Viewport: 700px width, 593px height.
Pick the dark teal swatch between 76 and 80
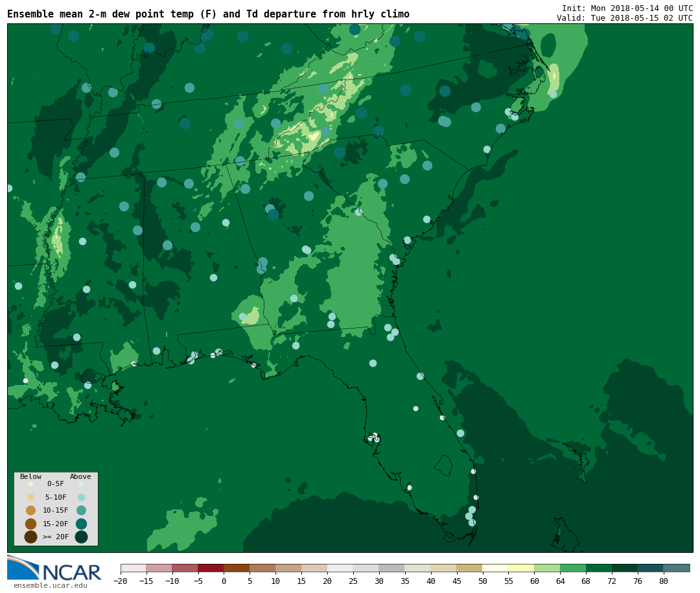tap(651, 568)
